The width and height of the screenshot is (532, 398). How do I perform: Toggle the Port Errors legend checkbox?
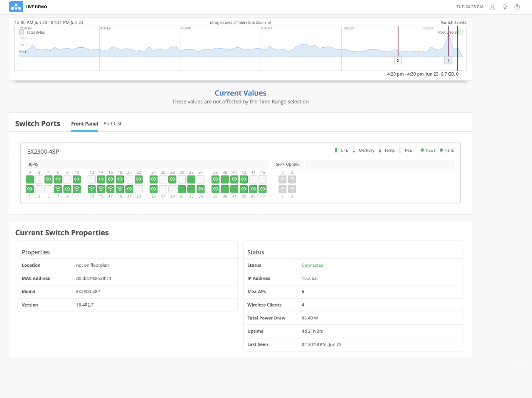[461, 32]
